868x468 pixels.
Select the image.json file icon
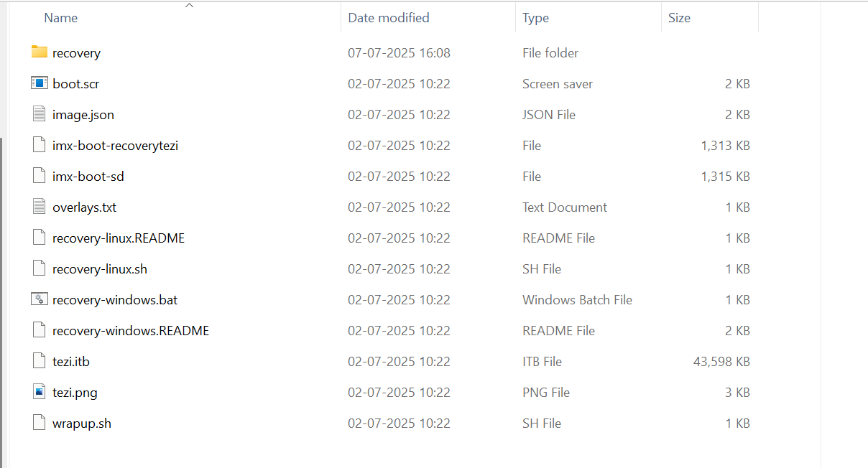click(x=40, y=113)
